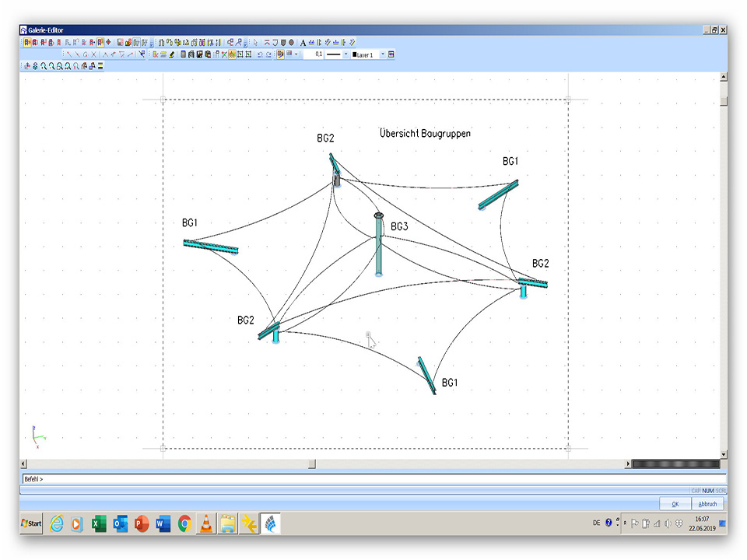Screen dimensions: 747x560
Task: Click the horizontal scrollbar thumb
Action: pyautogui.click(x=311, y=464)
